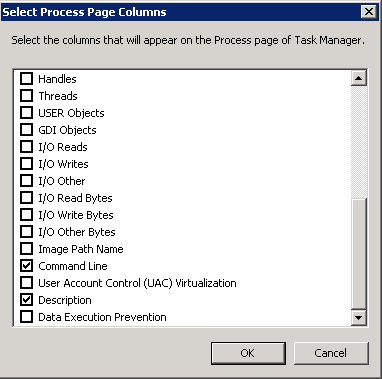Click the scrollbar down arrow
The image size is (382, 379).
359,317
